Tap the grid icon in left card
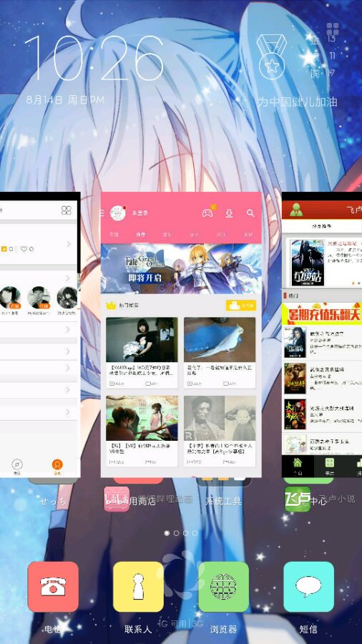 66,210
